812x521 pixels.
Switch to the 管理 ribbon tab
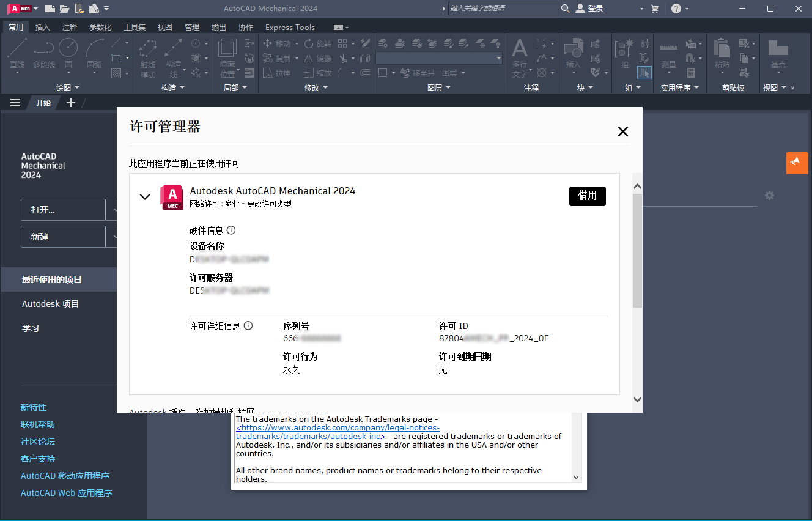click(x=192, y=28)
